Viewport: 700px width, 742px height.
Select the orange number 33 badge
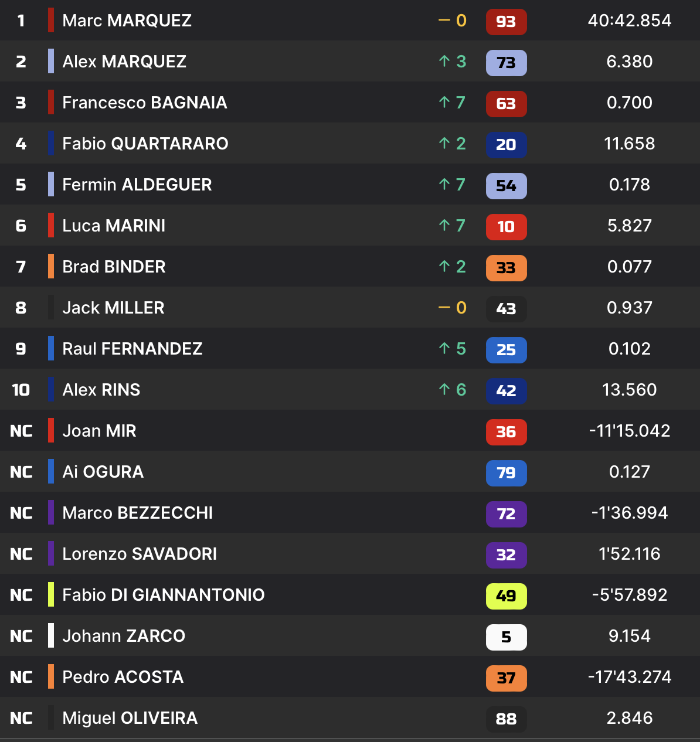pyautogui.click(x=507, y=268)
